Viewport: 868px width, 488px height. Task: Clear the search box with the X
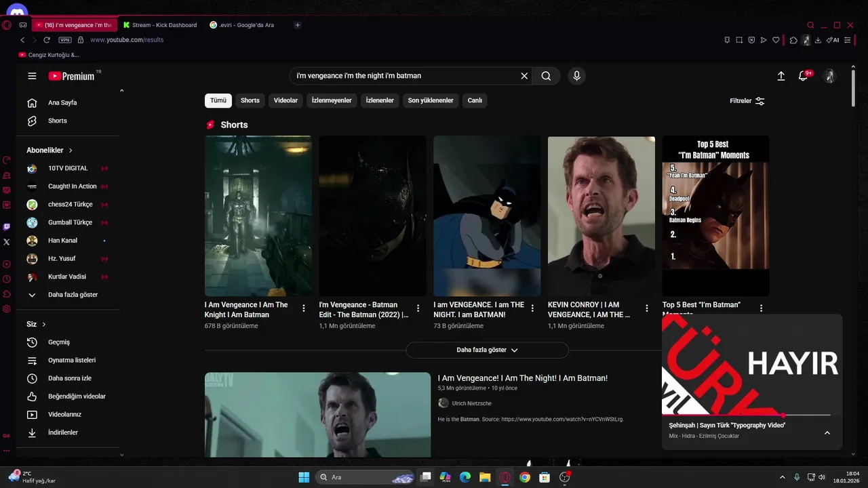click(x=524, y=76)
